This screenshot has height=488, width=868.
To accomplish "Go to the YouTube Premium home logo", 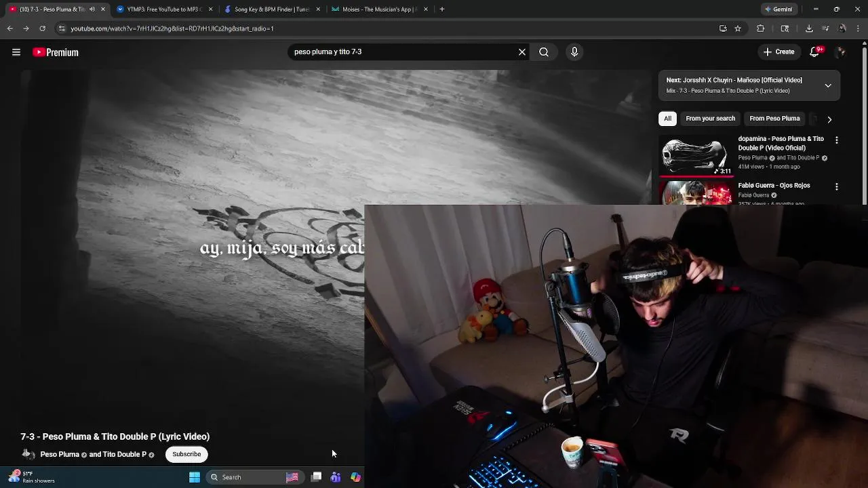I will [56, 52].
